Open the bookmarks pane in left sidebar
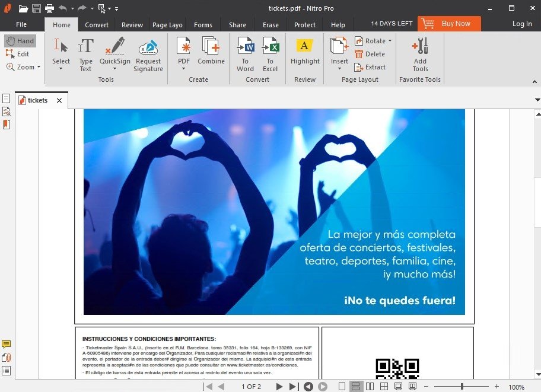The height and width of the screenshot is (392, 541). tap(6, 124)
